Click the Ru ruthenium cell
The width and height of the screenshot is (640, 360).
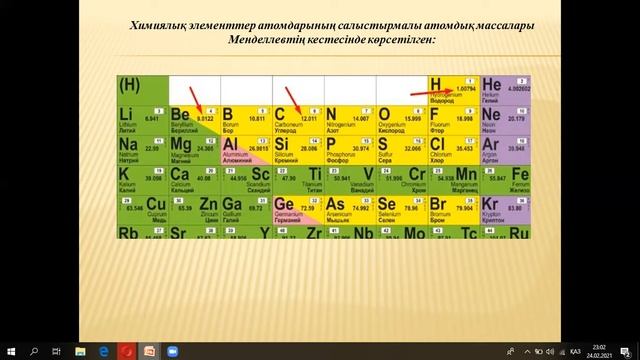pos(506,232)
